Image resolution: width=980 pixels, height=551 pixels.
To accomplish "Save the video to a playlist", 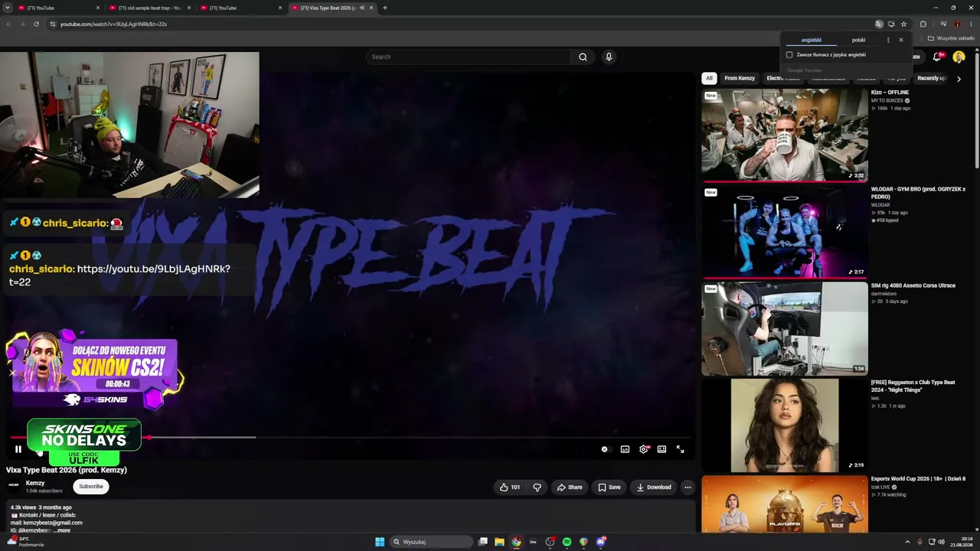I will coord(609,487).
